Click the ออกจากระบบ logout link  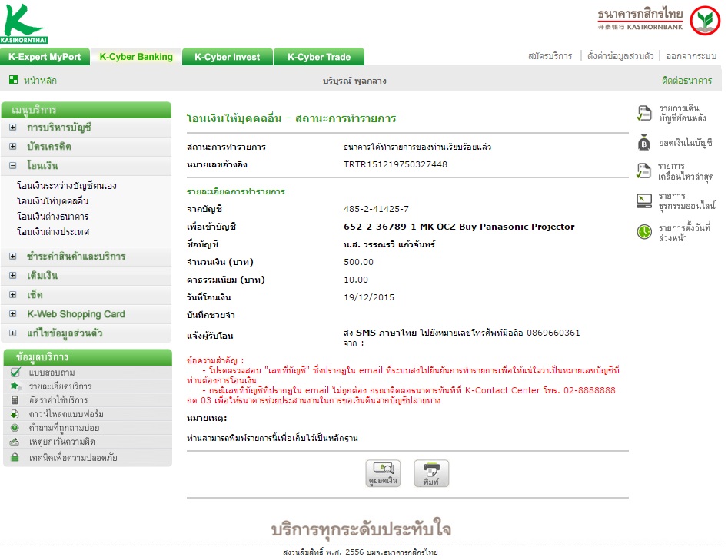(x=691, y=56)
